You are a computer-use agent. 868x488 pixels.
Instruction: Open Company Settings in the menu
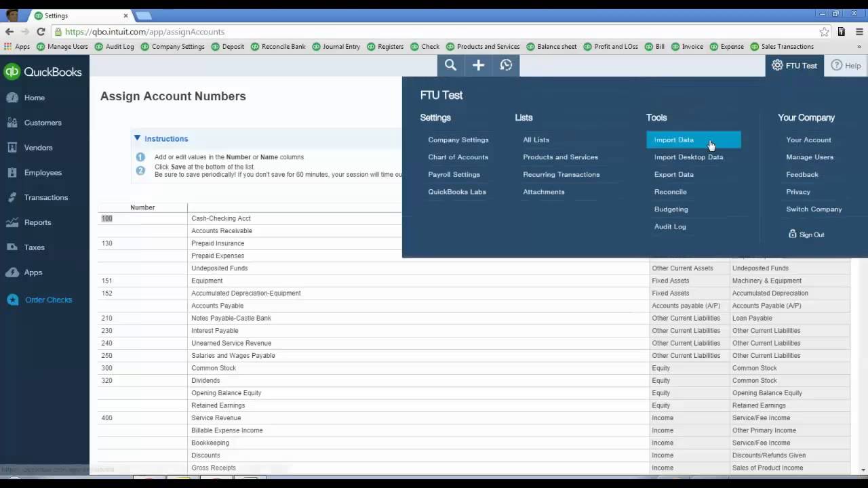click(458, 140)
